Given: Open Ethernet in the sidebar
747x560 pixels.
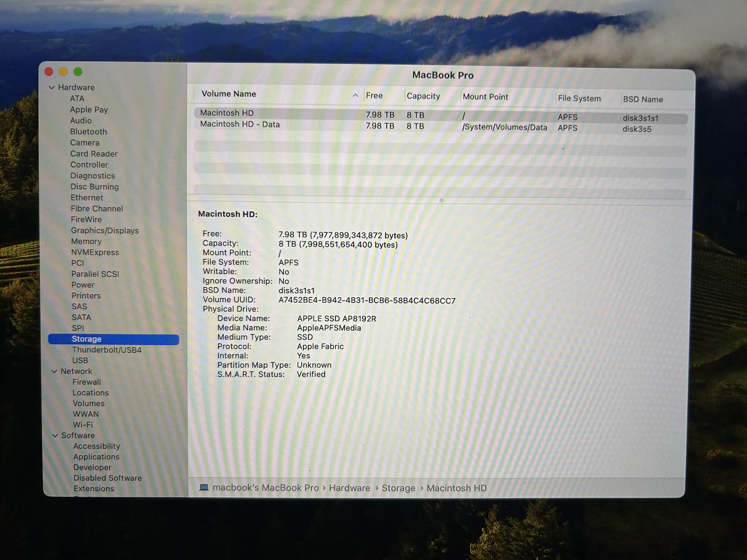Looking at the screenshot, I should (x=87, y=198).
